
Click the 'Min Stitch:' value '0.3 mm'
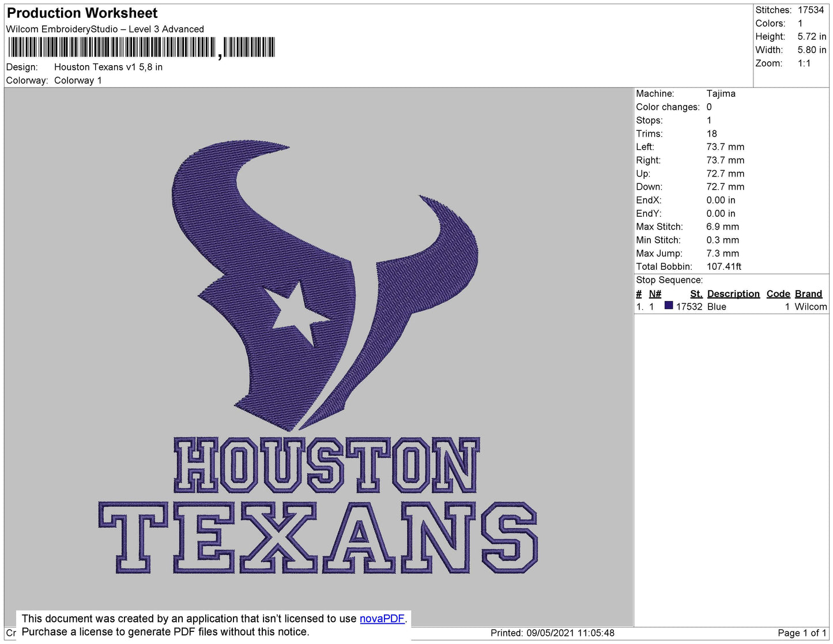click(x=723, y=240)
